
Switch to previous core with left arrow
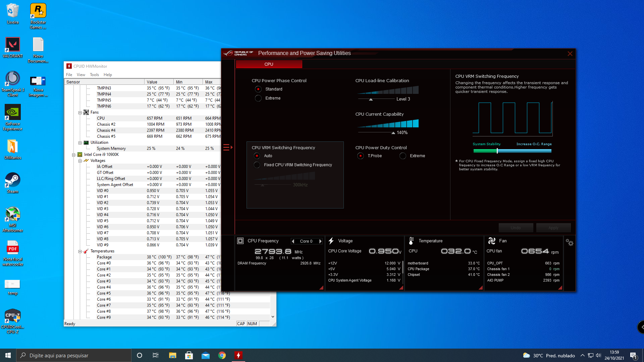point(293,241)
